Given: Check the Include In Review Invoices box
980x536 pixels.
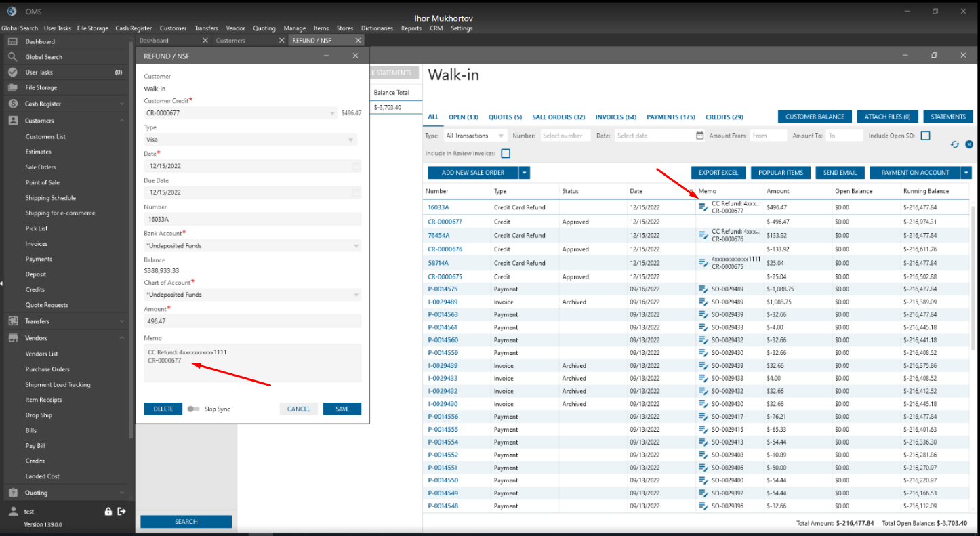Looking at the screenshot, I should (x=506, y=154).
